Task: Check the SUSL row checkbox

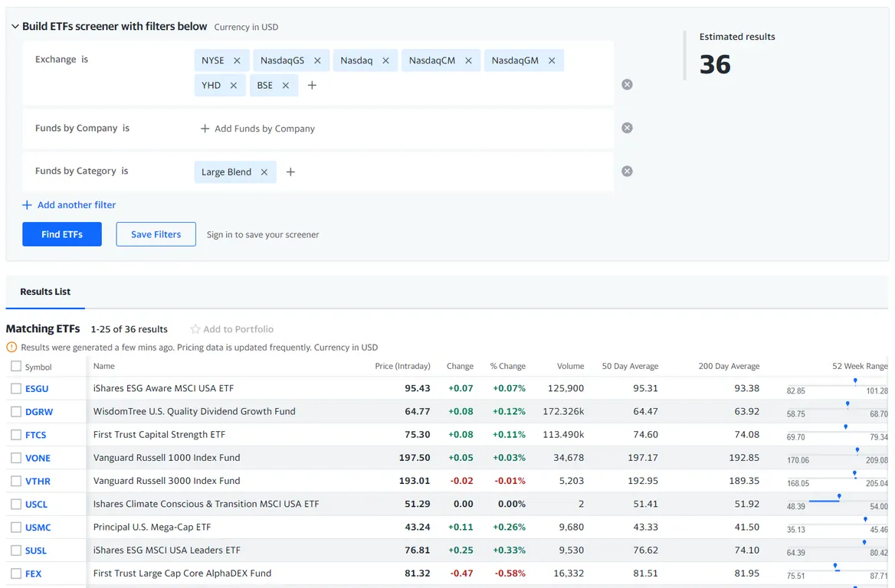Action: [x=16, y=550]
